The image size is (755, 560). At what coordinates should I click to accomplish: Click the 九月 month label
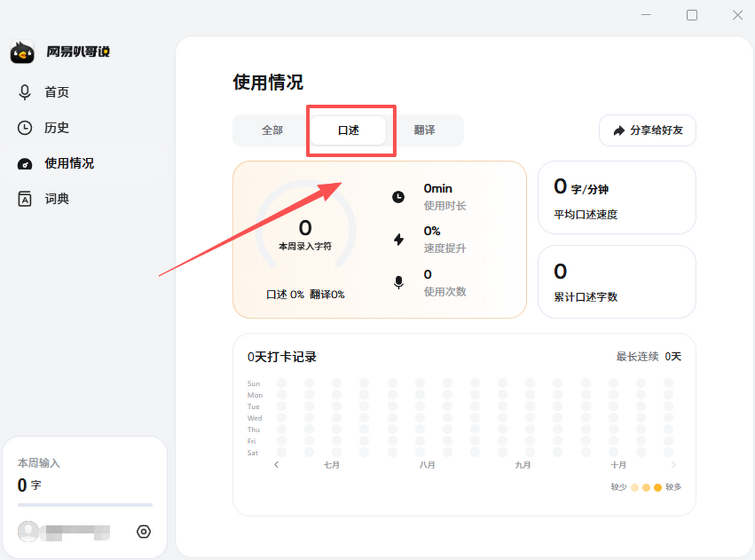pos(523,465)
